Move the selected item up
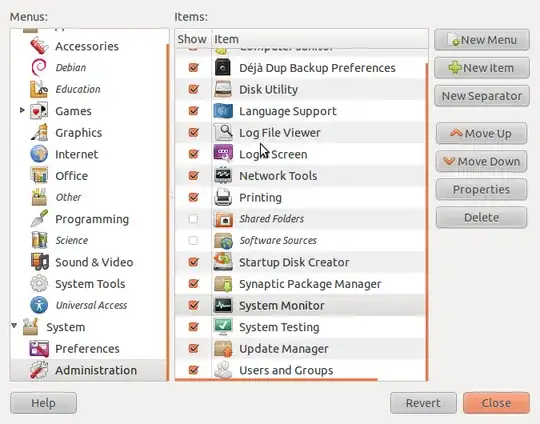This screenshot has height=424, width=540. pos(481,133)
